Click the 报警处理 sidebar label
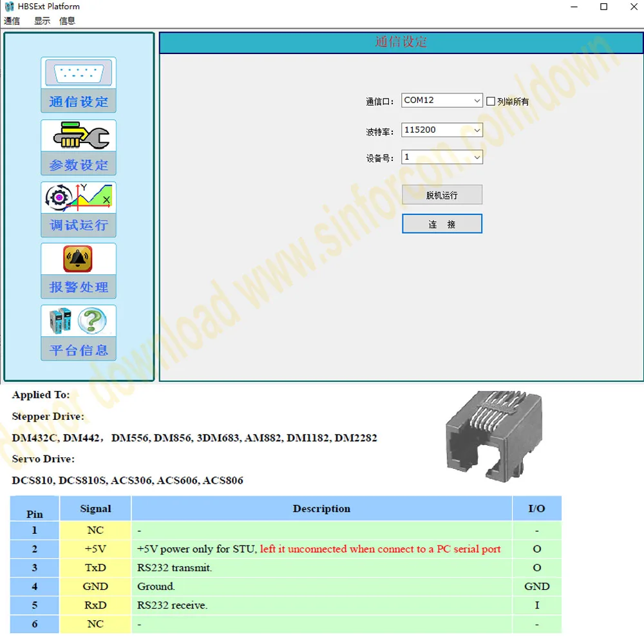The height and width of the screenshot is (644, 644). (79, 287)
